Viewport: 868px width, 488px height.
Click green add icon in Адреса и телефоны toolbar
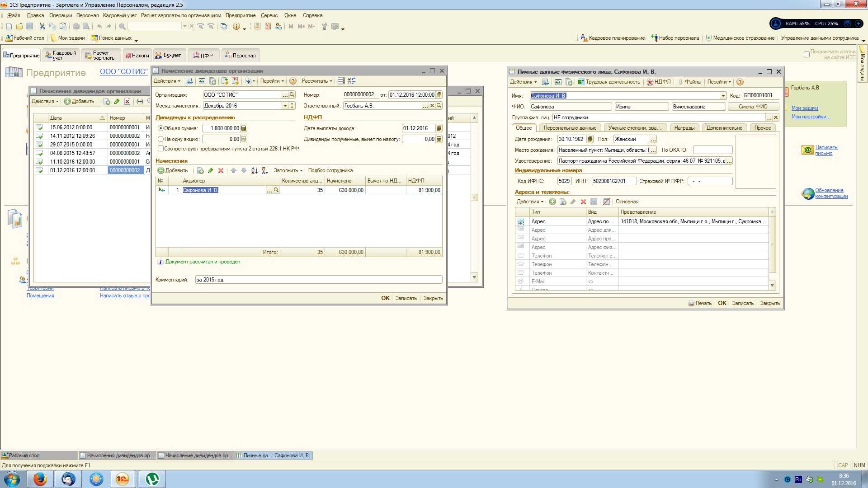pyautogui.click(x=552, y=202)
